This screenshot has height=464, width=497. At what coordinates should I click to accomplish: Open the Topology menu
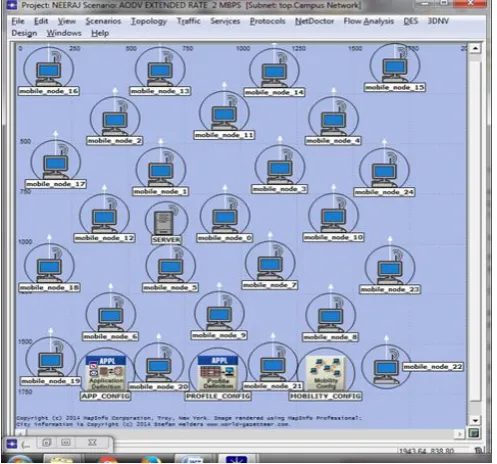[x=149, y=21]
